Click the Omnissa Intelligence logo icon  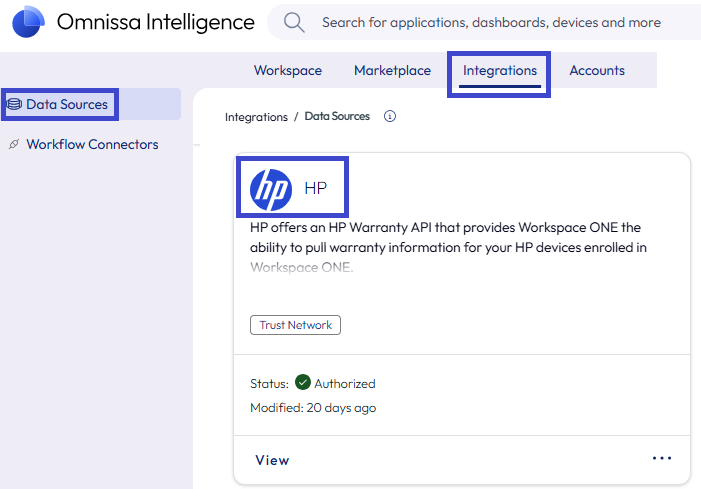[x=28, y=21]
